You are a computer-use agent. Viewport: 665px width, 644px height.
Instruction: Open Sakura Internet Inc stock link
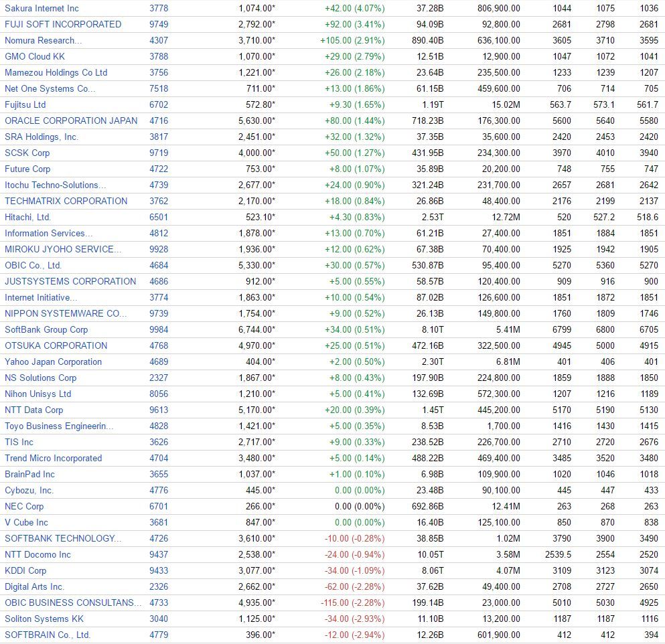pyautogui.click(x=42, y=8)
